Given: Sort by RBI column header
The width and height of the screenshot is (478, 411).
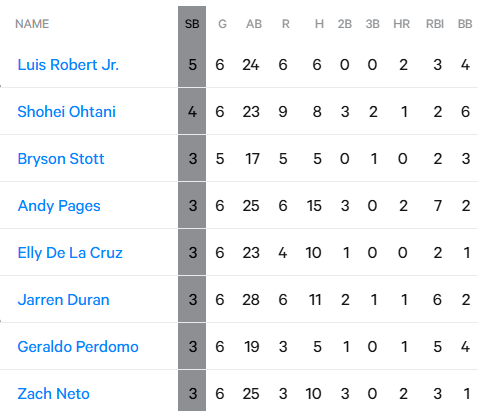Looking at the screenshot, I should tap(435, 24).
